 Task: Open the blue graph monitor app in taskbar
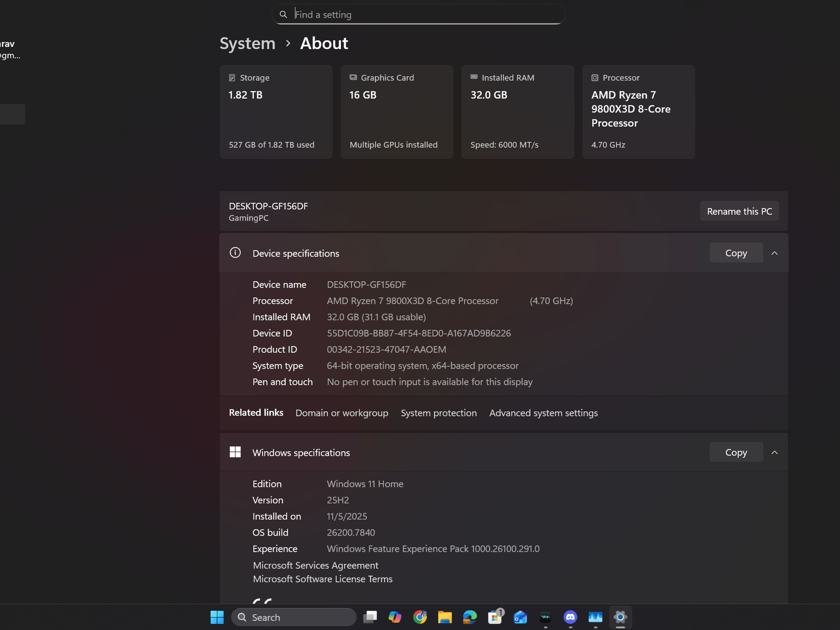[596, 617]
